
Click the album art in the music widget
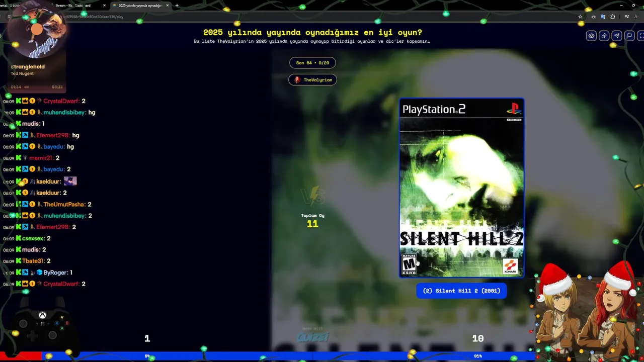[x=36, y=30]
